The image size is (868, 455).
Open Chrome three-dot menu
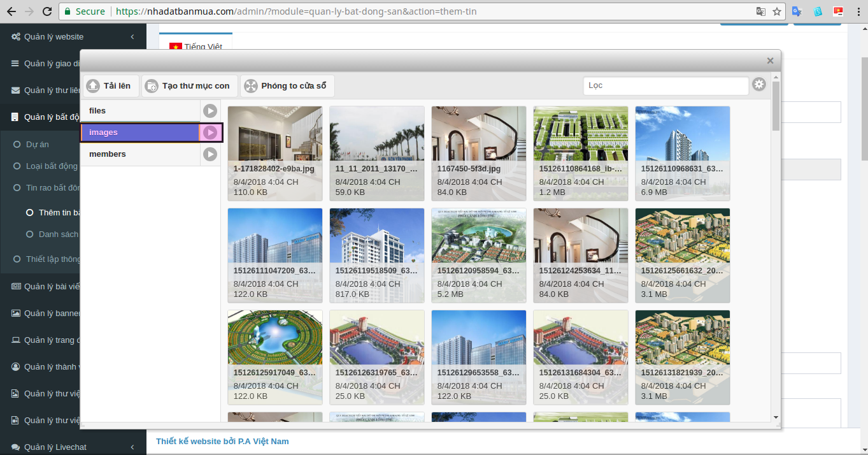coord(857,11)
